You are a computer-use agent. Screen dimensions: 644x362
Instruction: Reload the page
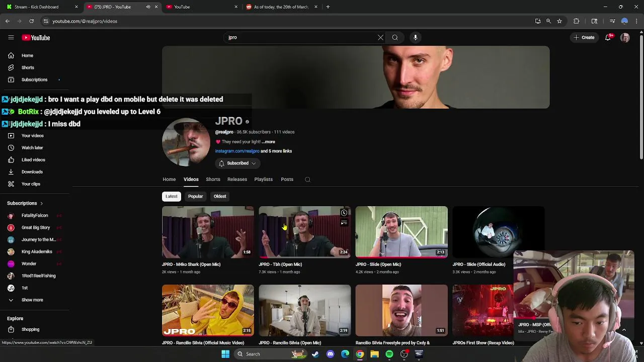click(x=31, y=21)
